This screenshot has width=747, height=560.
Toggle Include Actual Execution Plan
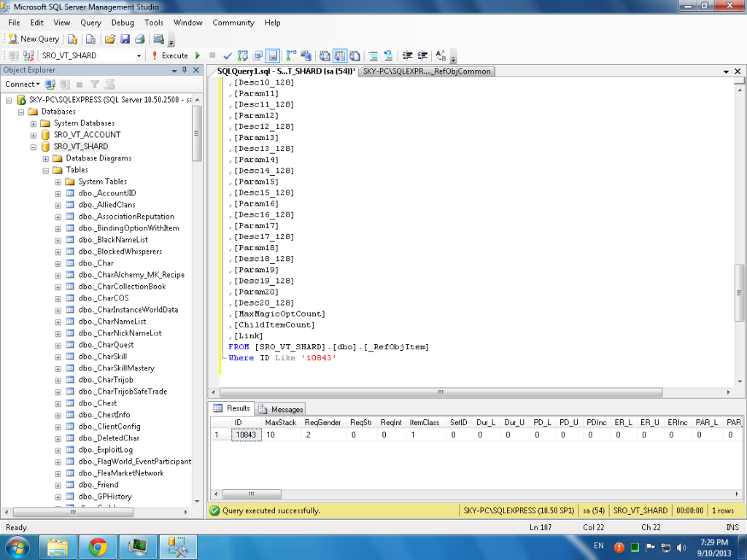click(291, 55)
